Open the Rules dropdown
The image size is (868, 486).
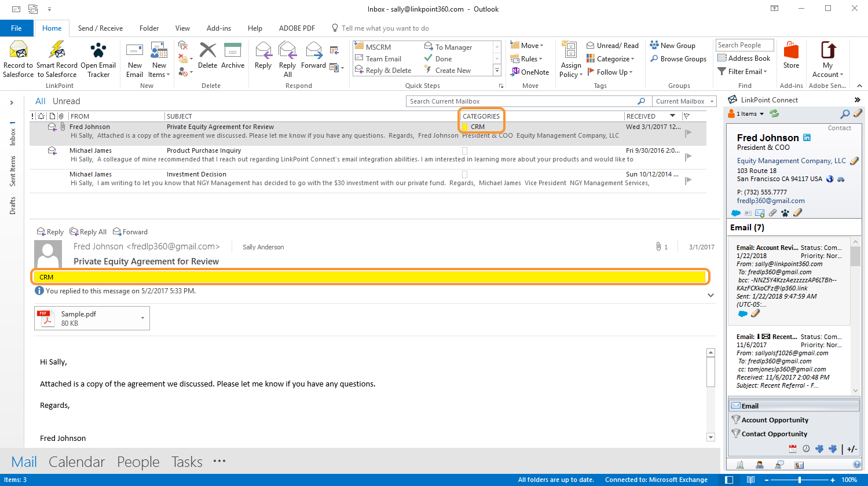coord(526,59)
